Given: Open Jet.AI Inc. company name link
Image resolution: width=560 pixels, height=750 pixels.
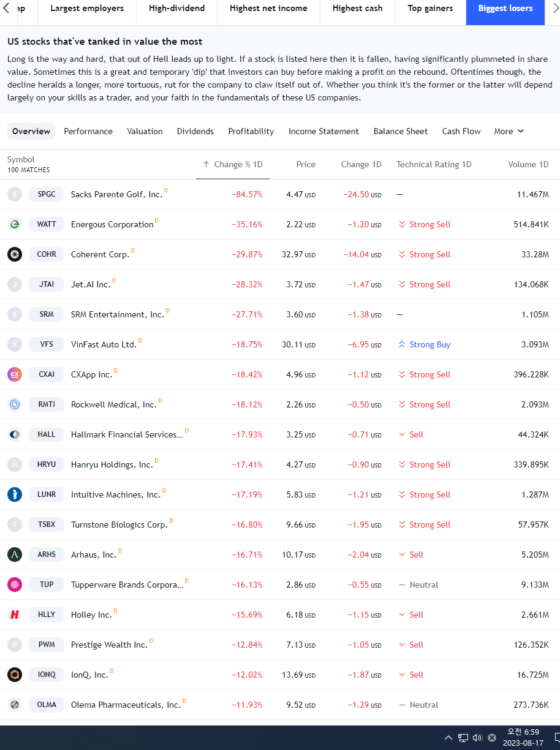Looking at the screenshot, I should point(91,285).
